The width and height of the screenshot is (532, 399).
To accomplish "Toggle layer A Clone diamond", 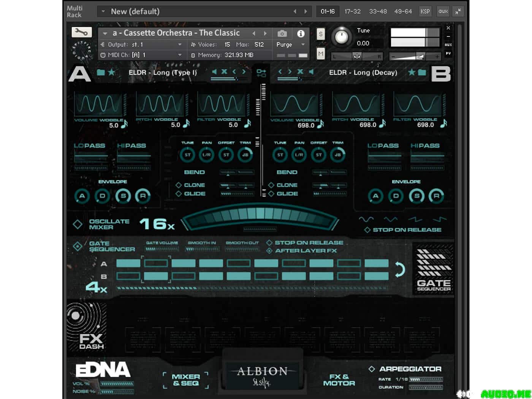I will point(178,185).
